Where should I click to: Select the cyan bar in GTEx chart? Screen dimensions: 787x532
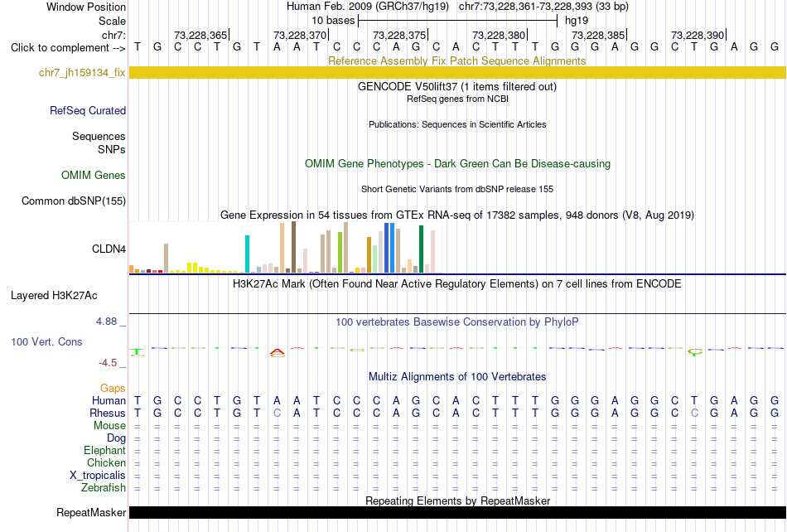247,254
